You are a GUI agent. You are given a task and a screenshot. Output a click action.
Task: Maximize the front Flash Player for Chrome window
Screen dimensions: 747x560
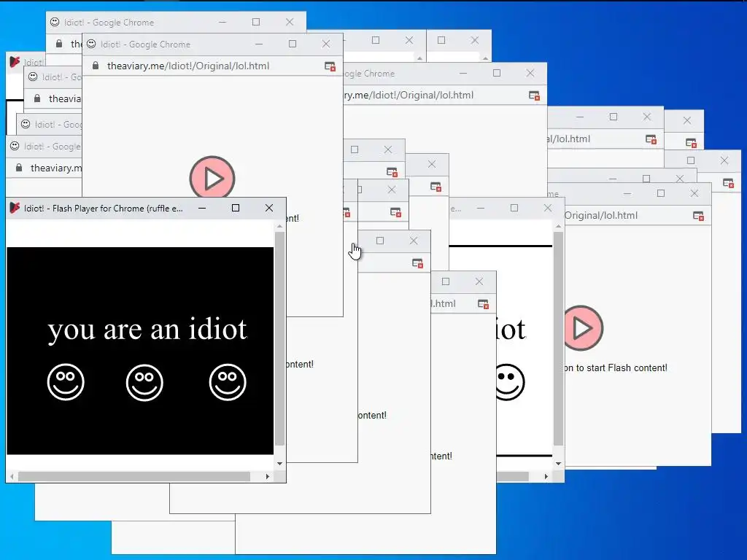point(236,208)
